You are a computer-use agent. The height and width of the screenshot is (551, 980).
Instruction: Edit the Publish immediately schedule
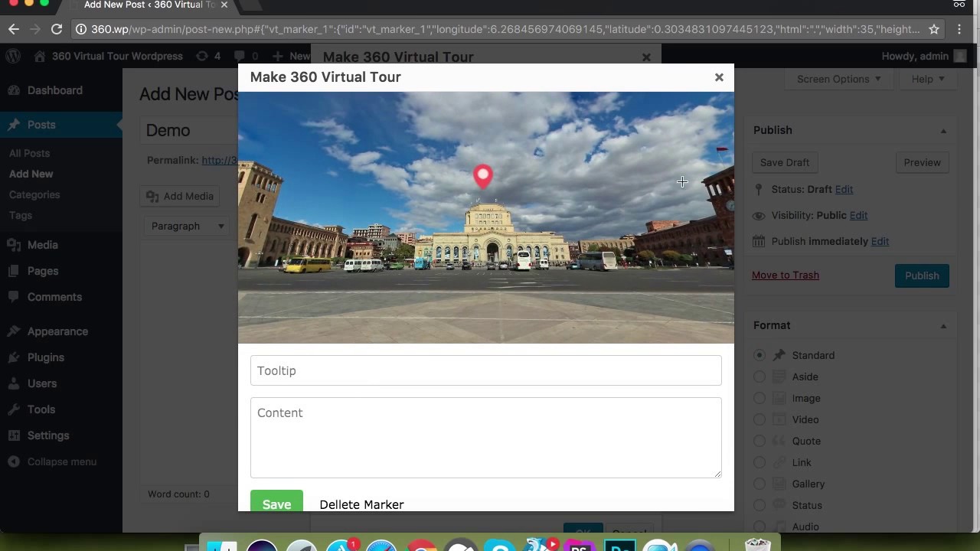pos(880,241)
